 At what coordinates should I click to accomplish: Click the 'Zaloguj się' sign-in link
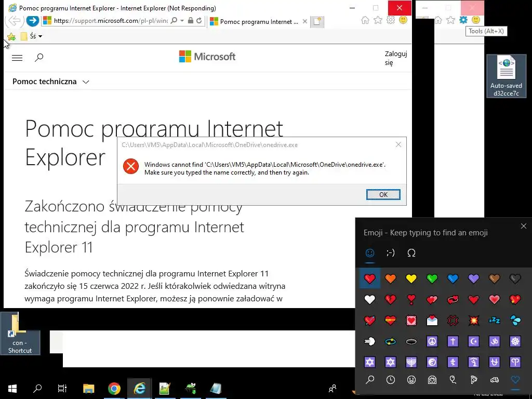tap(395, 58)
